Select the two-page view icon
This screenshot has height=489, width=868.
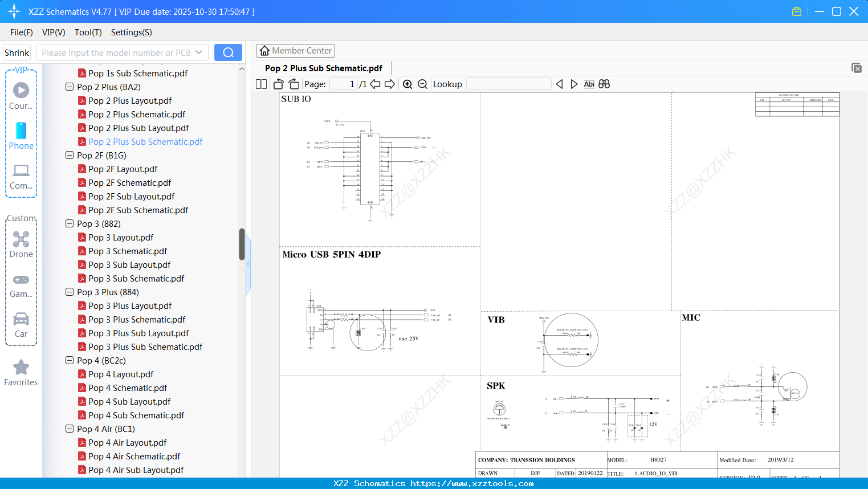(260, 84)
